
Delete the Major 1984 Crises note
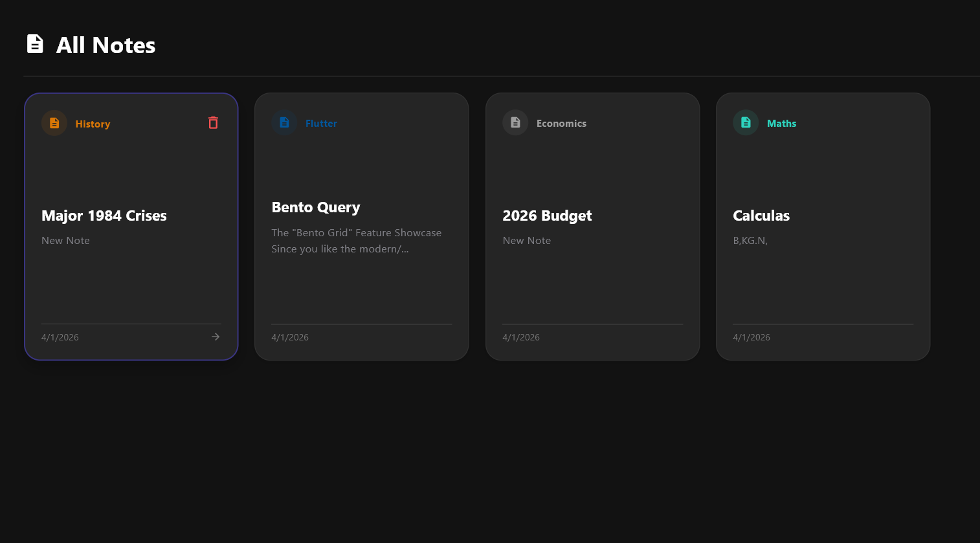(213, 122)
